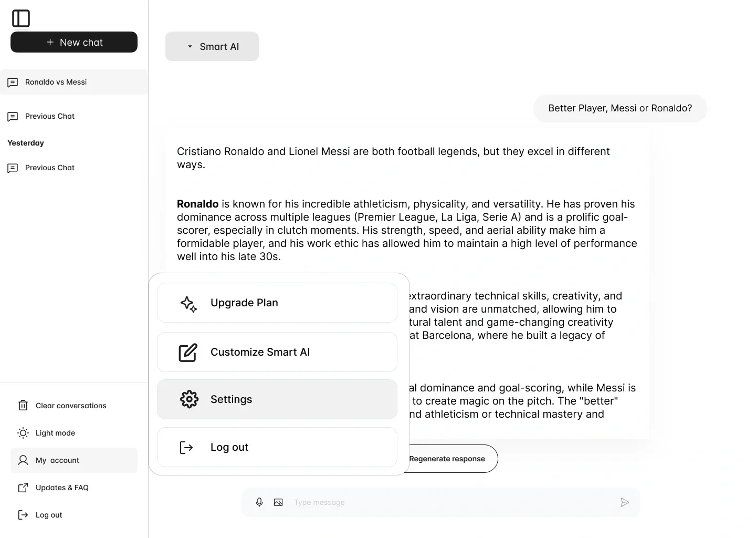Image resolution: width=756 pixels, height=538 pixels.
Task: Click the microphone icon in the message bar
Action: tap(259, 502)
